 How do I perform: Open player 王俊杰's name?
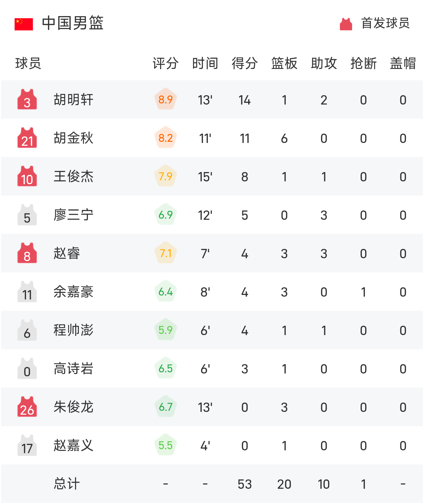73,177
